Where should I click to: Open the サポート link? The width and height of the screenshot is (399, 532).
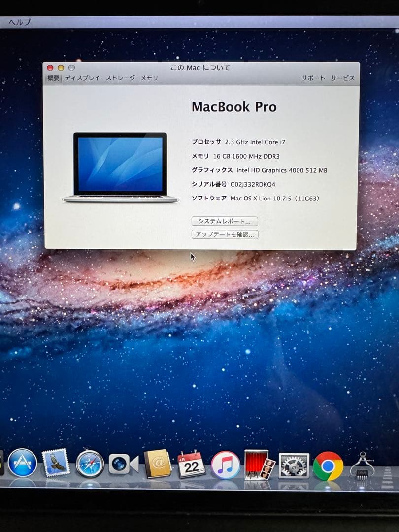pos(313,78)
